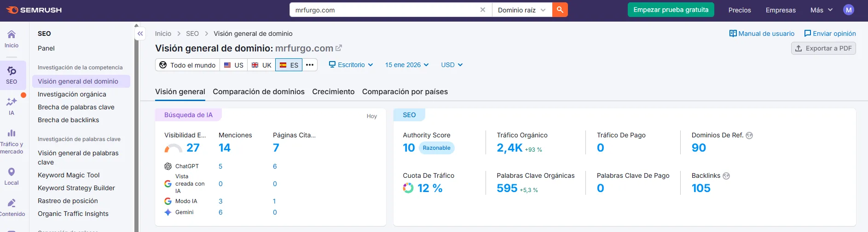Image resolution: width=868 pixels, height=232 pixels.
Task: Click SEO breadcrumb link
Action: (192, 34)
